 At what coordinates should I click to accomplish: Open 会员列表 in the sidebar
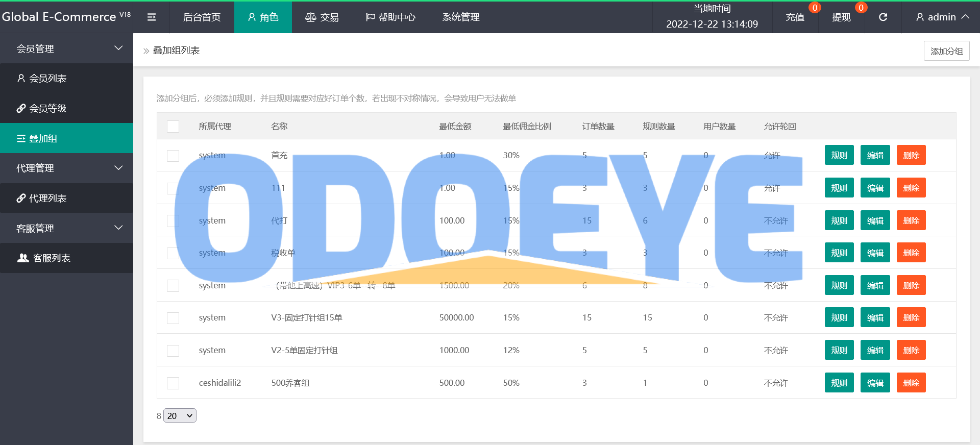[x=66, y=78]
